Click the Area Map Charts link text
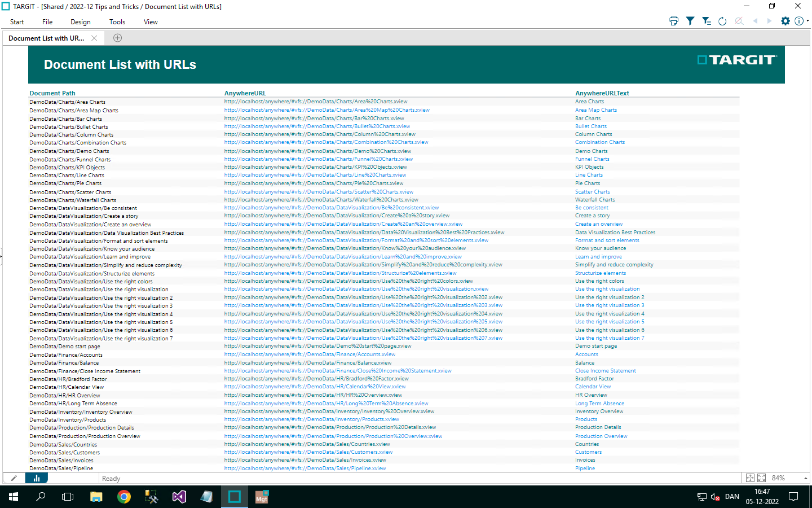812x508 pixels. (x=596, y=110)
